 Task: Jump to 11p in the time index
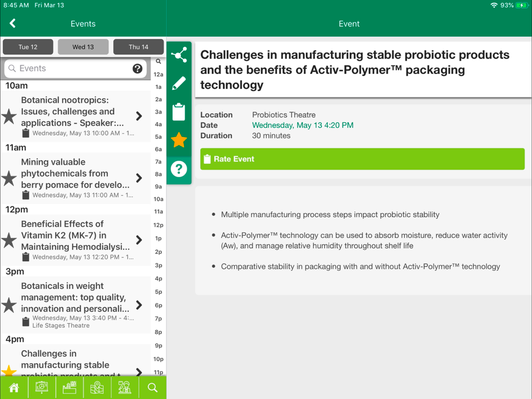tap(159, 372)
